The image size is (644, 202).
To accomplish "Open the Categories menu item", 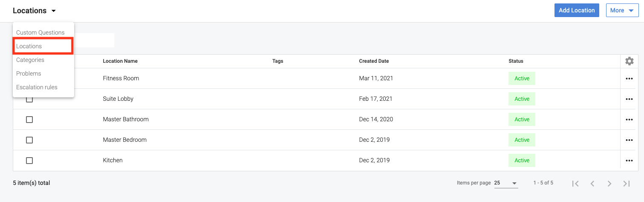I will tap(30, 60).
